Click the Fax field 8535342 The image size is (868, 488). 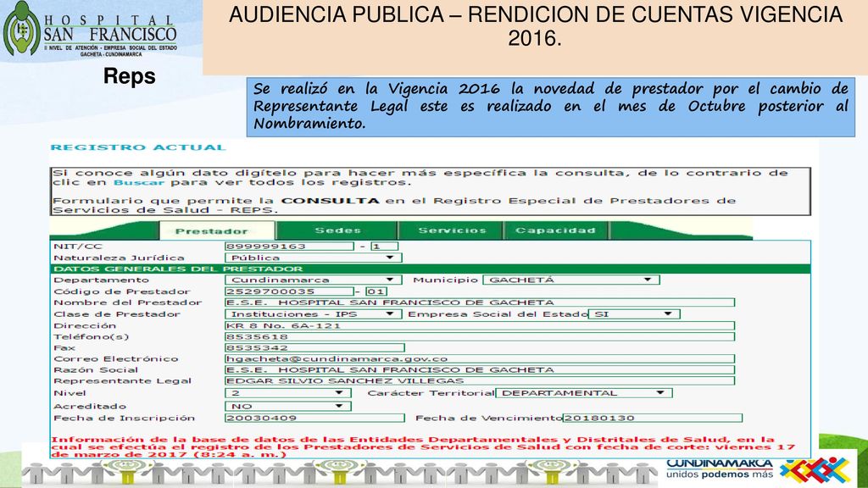coord(315,348)
